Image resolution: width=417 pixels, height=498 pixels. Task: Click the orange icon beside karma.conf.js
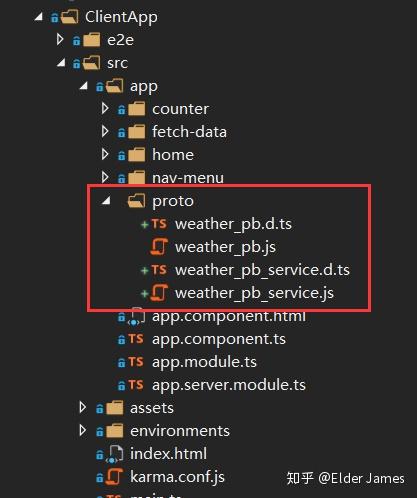(x=114, y=477)
